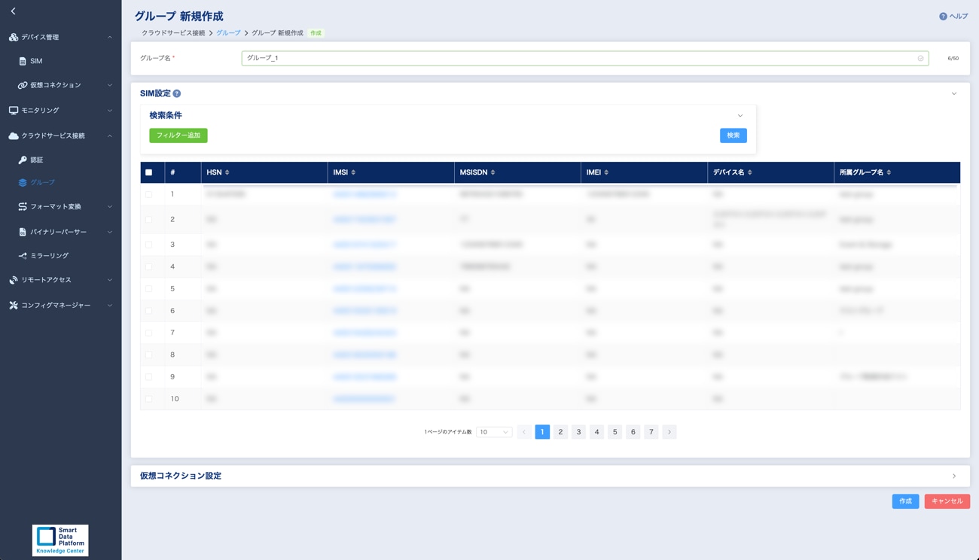The image size is (979, 560).
Task: Click the help question mark icon at top right
Action: click(x=943, y=17)
